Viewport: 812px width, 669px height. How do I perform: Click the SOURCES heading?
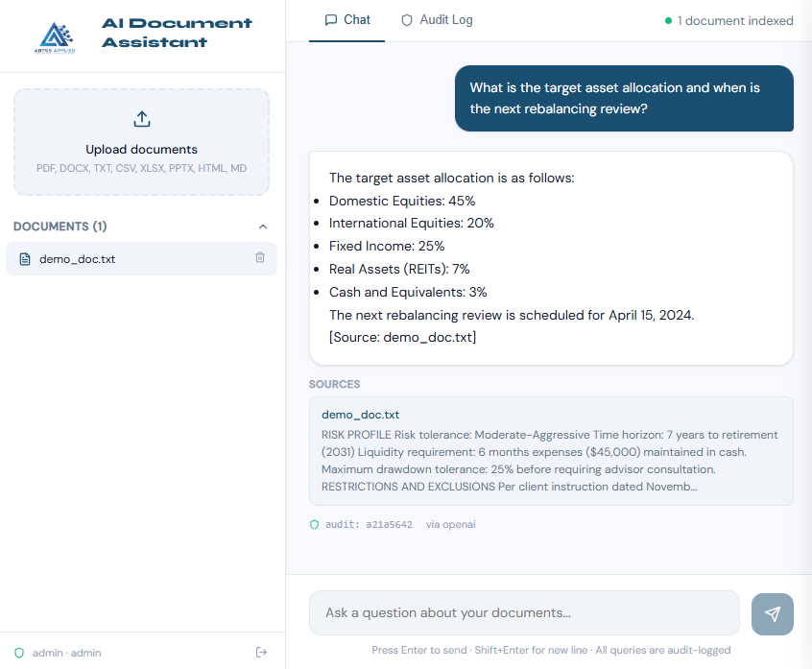click(x=335, y=384)
